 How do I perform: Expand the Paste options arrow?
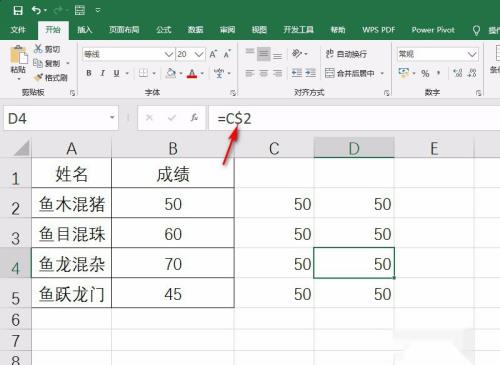coord(19,79)
